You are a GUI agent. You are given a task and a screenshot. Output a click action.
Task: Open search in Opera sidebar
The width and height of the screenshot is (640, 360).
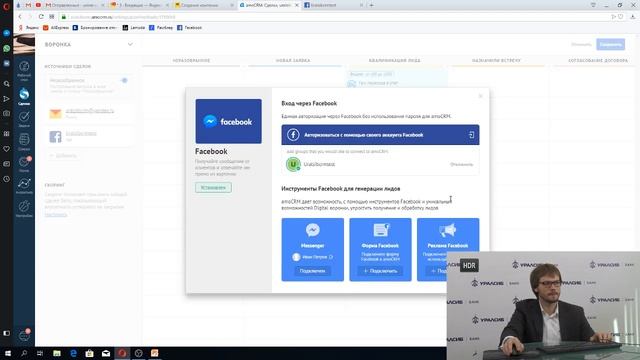7,84
